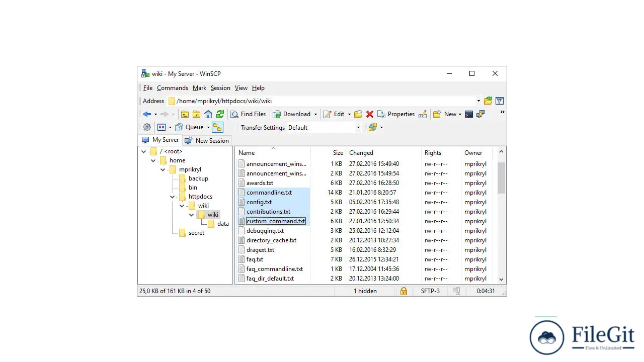Sort files by the Changed column

pos(383,152)
